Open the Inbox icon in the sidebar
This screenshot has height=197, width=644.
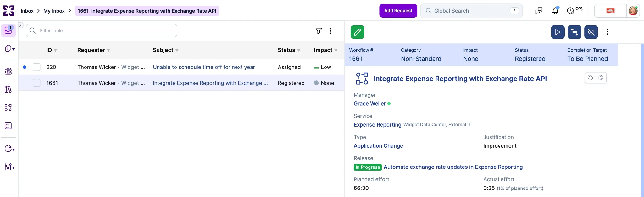pyautogui.click(x=8, y=30)
